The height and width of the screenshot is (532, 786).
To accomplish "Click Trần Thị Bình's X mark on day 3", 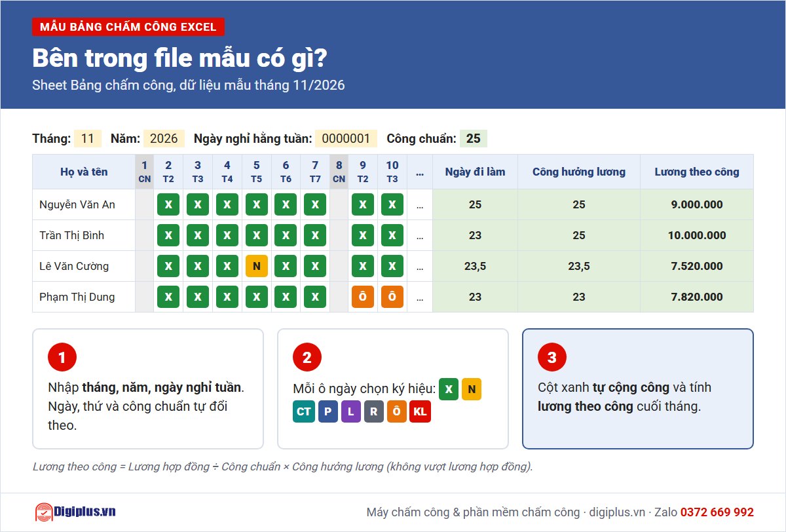I will pyautogui.click(x=198, y=235).
